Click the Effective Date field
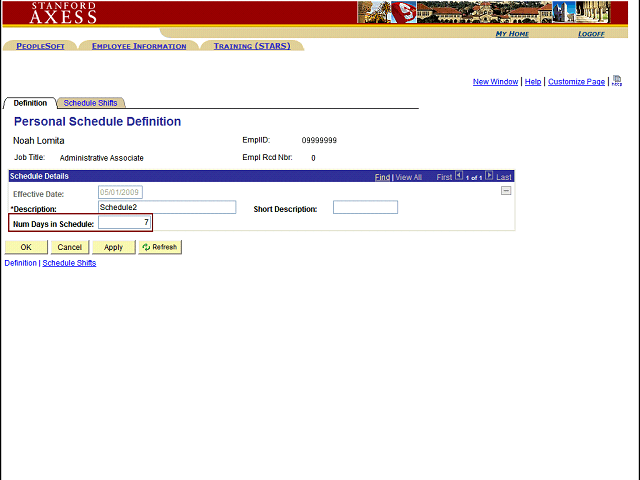Viewport: 640px width, 480px height. click(120, 192)
